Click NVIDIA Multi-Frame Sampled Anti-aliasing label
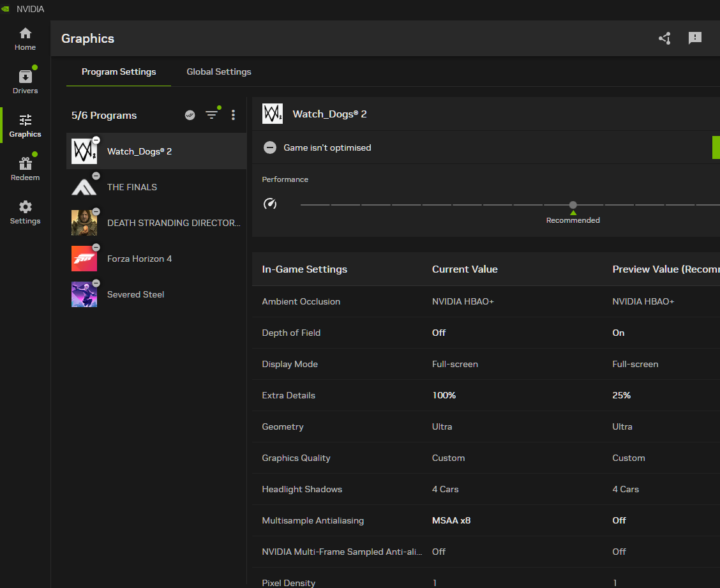 pos(341,552)
